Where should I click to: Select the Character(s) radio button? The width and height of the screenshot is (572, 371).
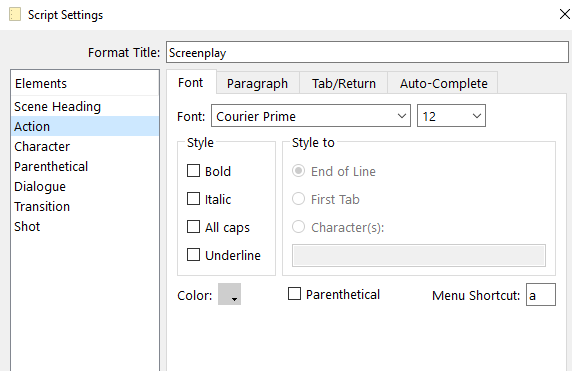point(298,227)
